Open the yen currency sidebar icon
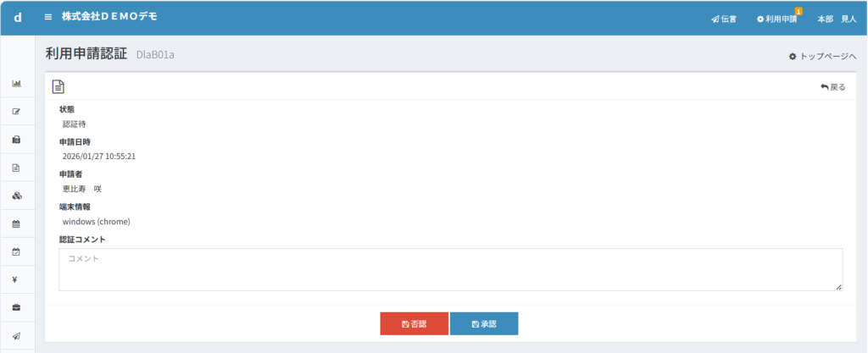 [16, 279]
